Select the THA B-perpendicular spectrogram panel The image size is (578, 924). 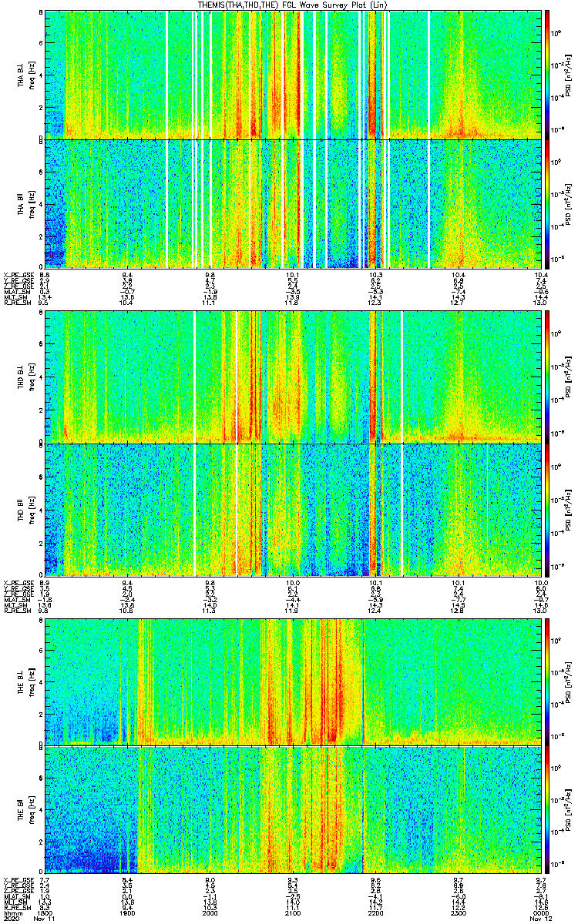coord(295,75)
